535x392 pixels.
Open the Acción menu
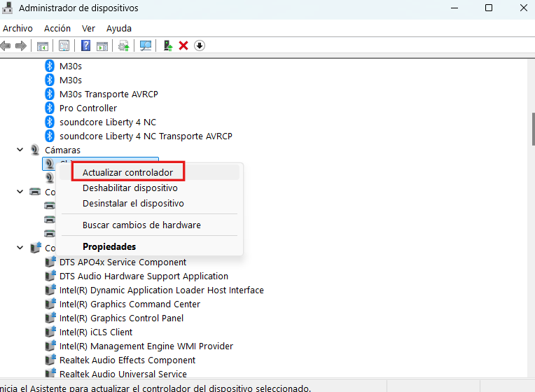point(57,29)
